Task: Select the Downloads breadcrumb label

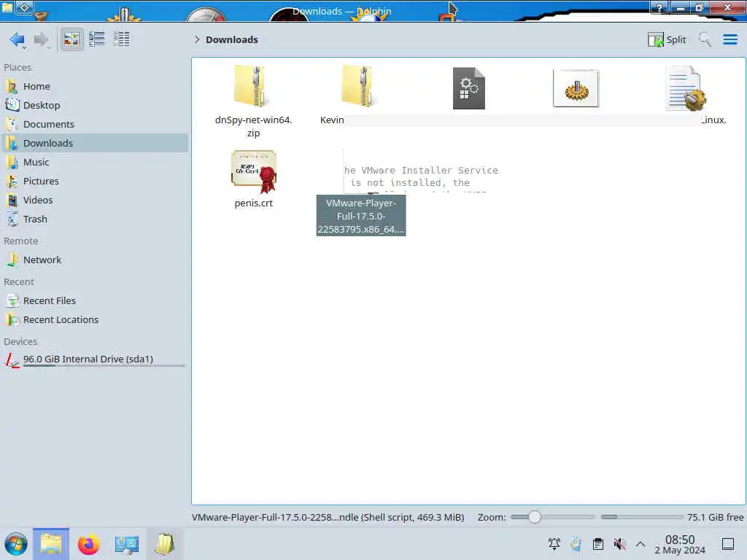Action: tap(231, 39)
